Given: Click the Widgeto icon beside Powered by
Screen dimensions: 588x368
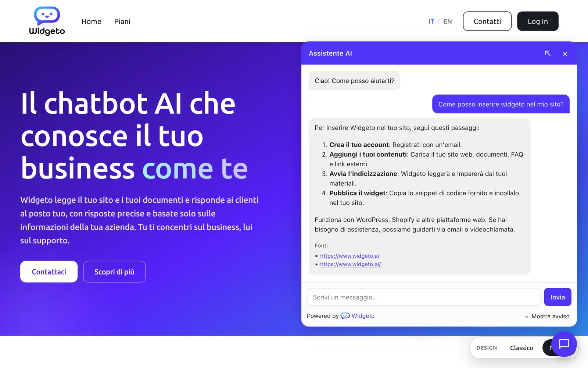Looking at the screenshot, I should (x=345, y=316).
